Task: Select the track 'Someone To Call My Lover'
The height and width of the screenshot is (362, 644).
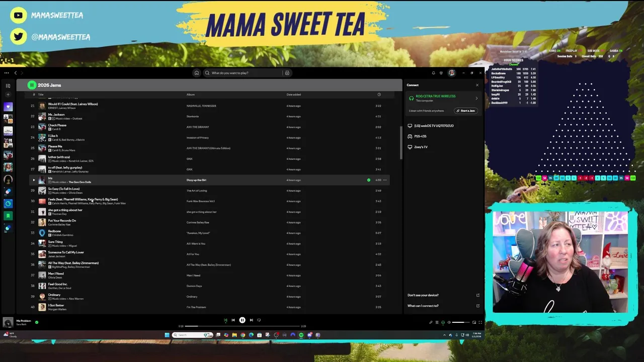Action: [x=66, y=252]
